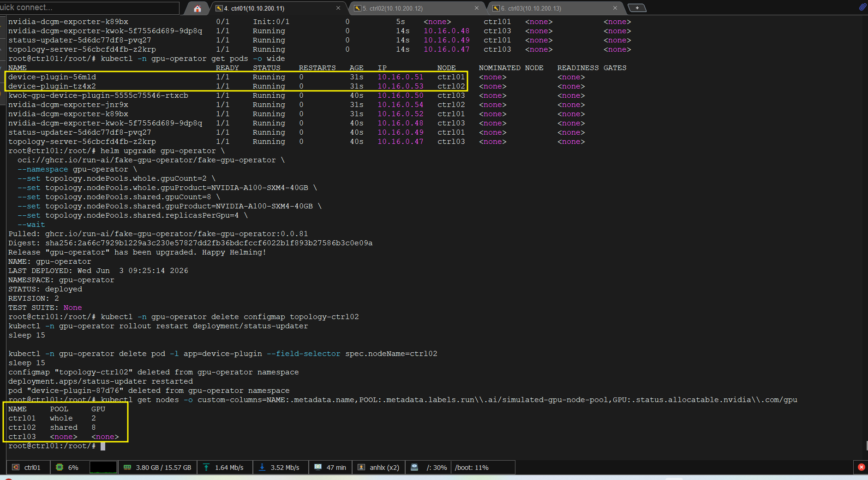Image resolution: width=868 pixels, height=480 pixels.
Task: Click the 'STATUS: deployed' line
Action: tap(45, 289)
